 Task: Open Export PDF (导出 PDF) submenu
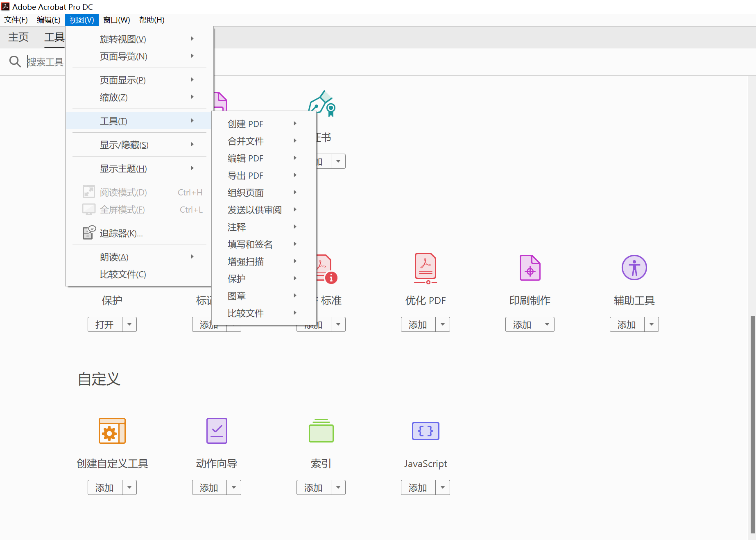coord(264,175)
